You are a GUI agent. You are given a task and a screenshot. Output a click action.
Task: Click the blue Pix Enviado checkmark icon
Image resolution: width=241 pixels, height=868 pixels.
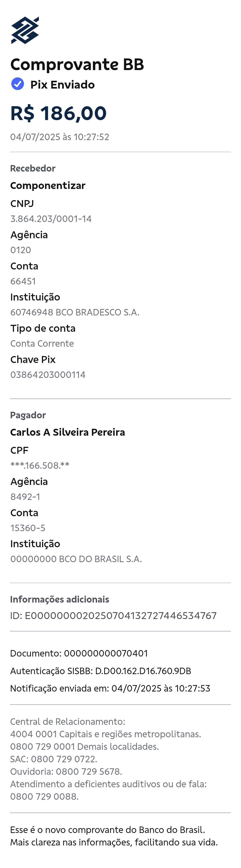click(18, 84)
